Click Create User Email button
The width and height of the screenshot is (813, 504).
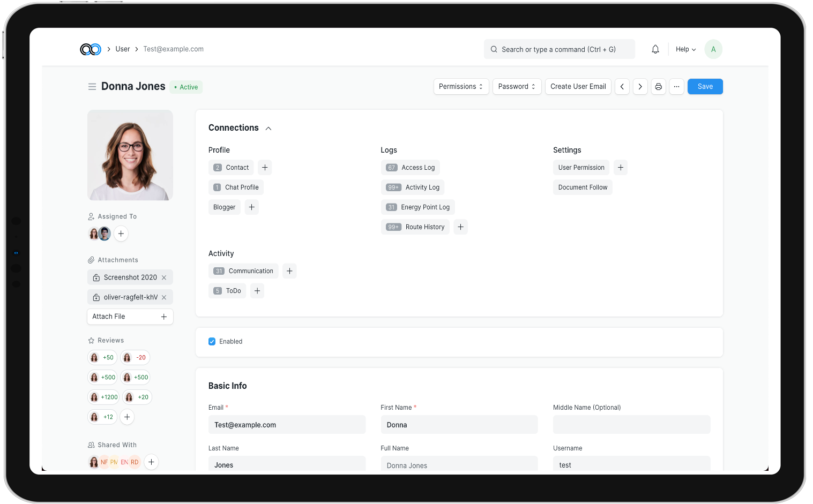coord(578,87)
